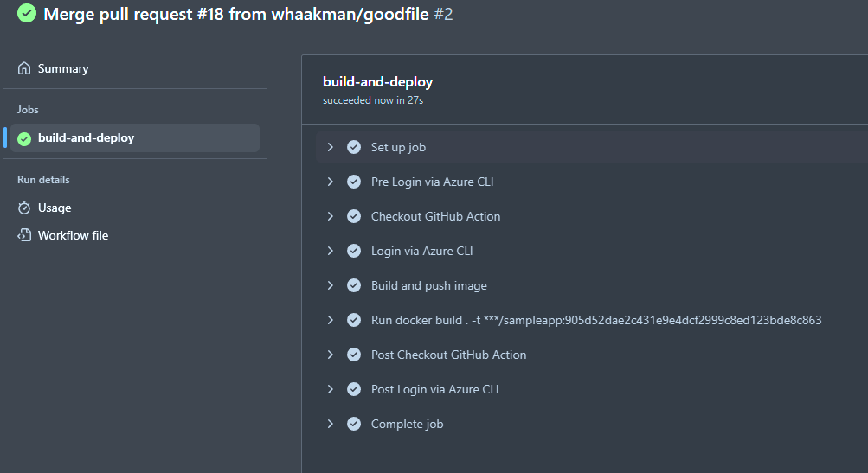Viewport: 868px width, 473px height.
Task: Open the Workflow file view
Action: coord(73,236)
